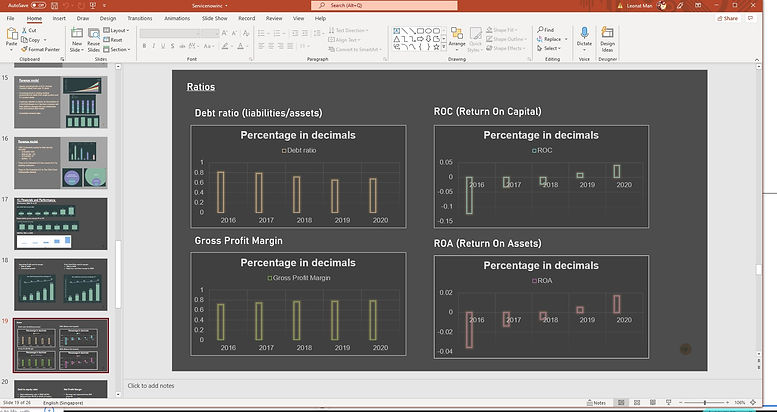
Task: Toggle Italic formatting
Action: click(x=154, y=46)
